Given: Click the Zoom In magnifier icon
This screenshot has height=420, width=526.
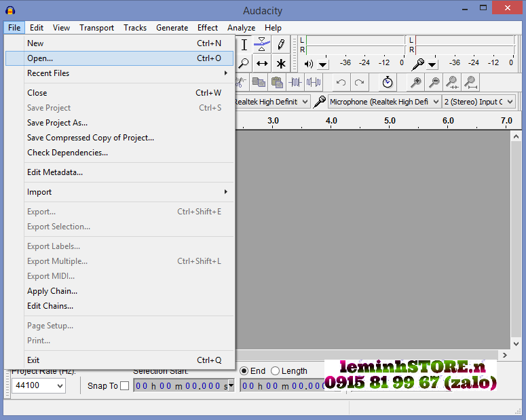Looking at the screenshot, I should 416,82.
